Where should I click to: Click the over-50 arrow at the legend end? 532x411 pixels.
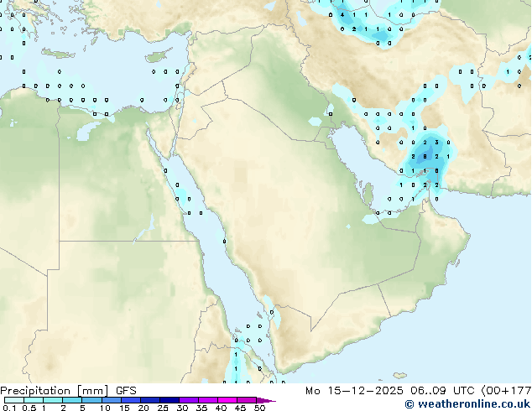(x=266, y=400)
